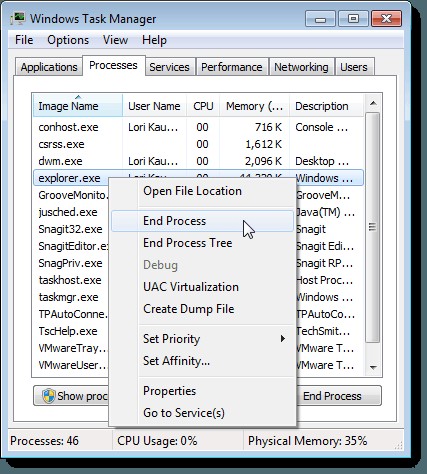Open the Performance tab
The height and width of the screenshot is (474, 427).
click(232, 67)
